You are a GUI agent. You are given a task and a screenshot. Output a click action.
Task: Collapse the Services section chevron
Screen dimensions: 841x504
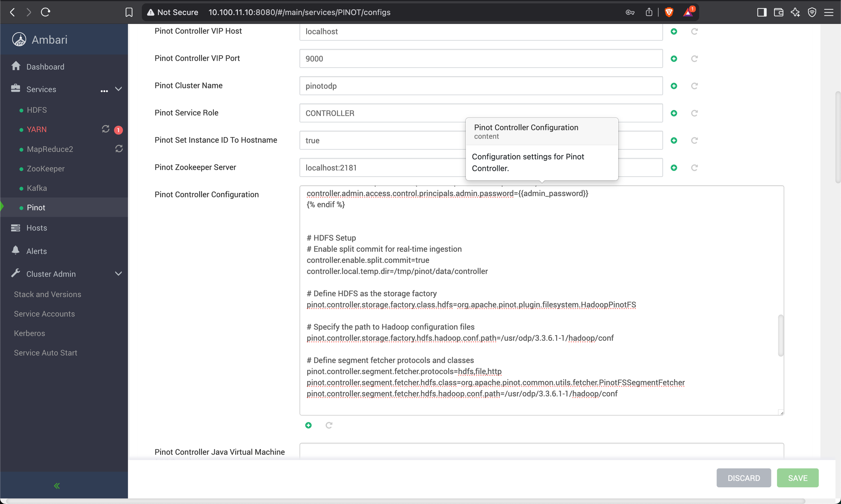(x=118, y=89)
